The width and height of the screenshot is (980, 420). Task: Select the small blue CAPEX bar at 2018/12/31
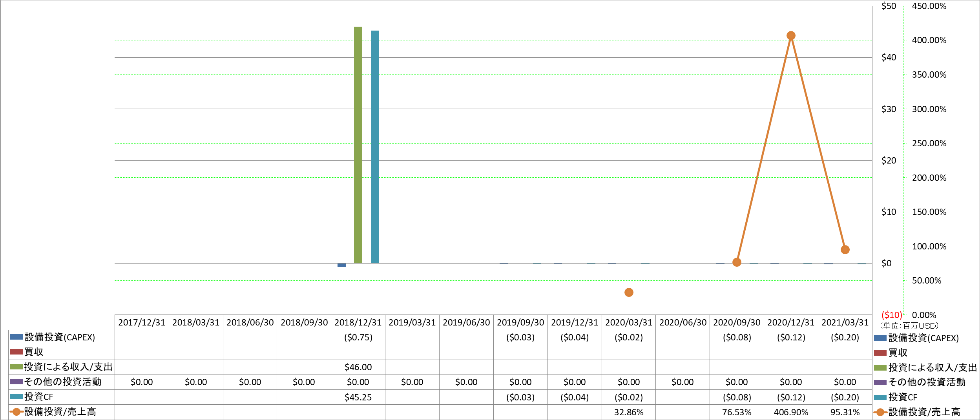point(341,265)
